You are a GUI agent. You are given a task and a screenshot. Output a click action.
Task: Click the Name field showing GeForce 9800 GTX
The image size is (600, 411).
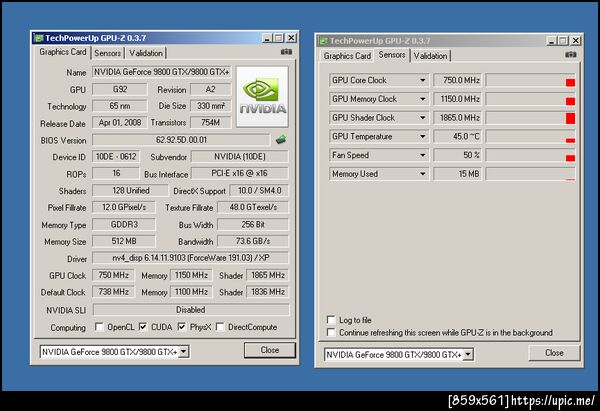(x=161, y=72)
